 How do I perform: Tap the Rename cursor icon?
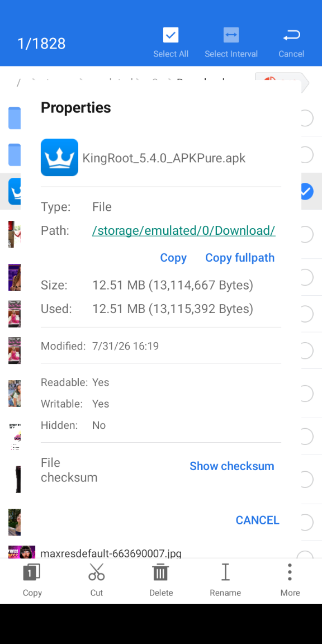225,572
